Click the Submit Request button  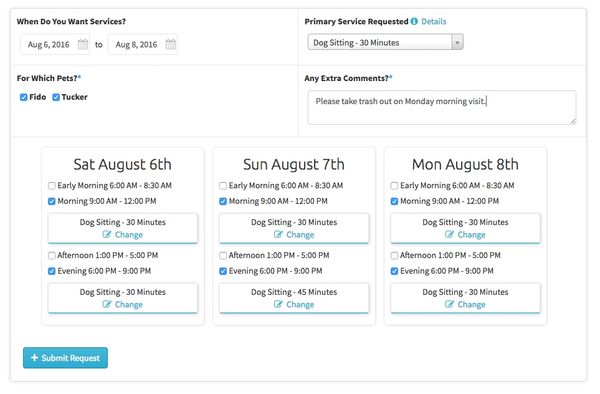click(x=65, y=358)
